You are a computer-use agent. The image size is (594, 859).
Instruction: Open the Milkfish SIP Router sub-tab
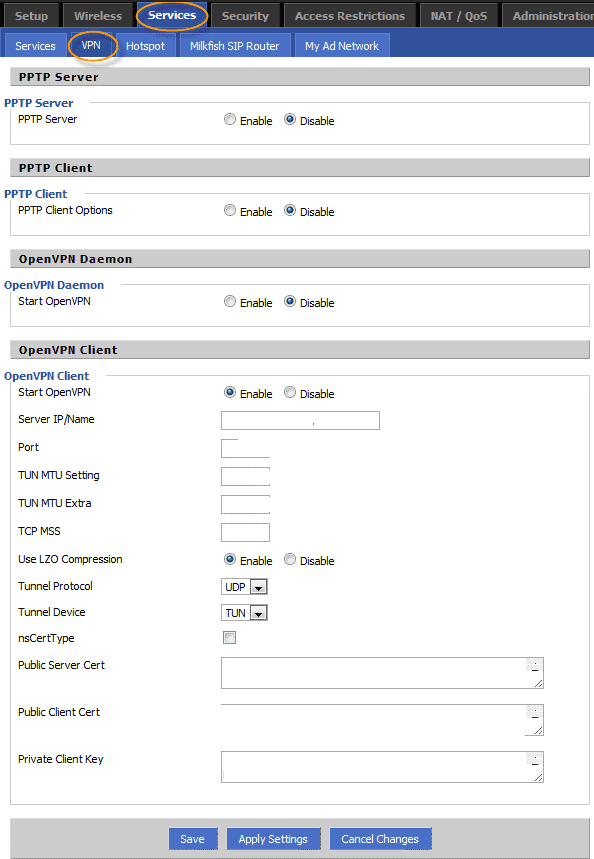(x=235, y=46)
